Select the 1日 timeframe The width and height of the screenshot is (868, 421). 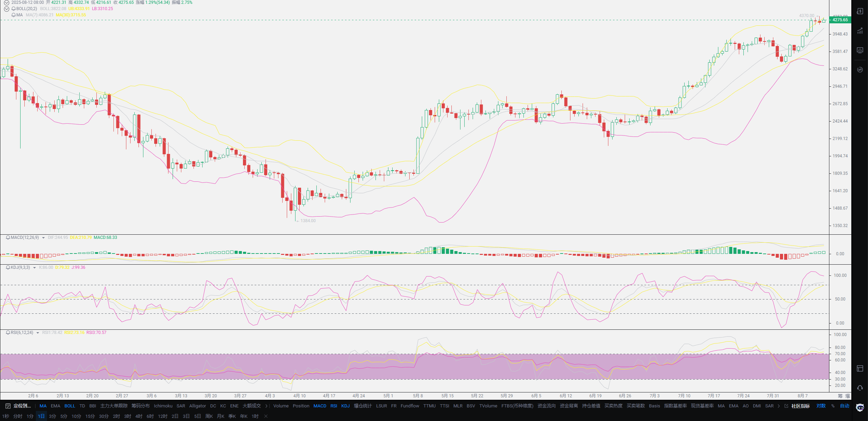tap(41, 416)
